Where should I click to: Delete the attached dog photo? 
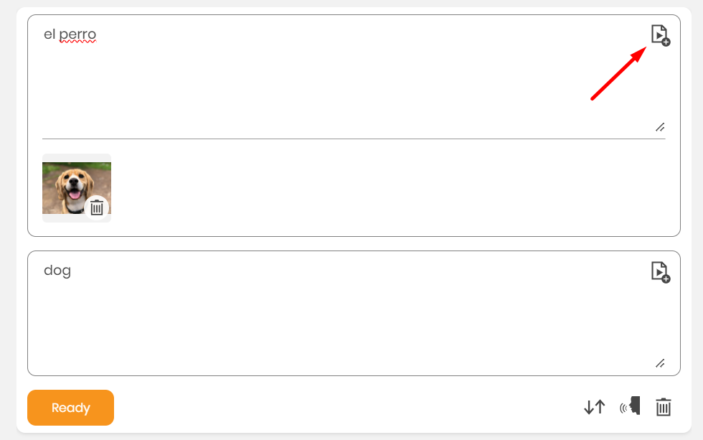[x=97, y=207]
